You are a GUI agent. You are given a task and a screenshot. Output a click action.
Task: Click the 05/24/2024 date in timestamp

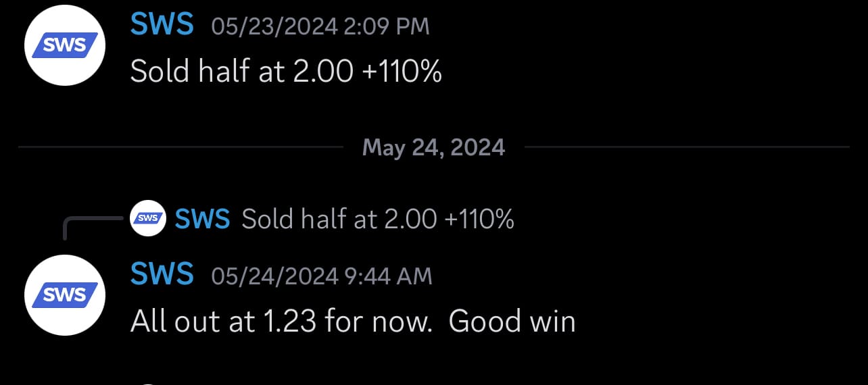(274, 276)
